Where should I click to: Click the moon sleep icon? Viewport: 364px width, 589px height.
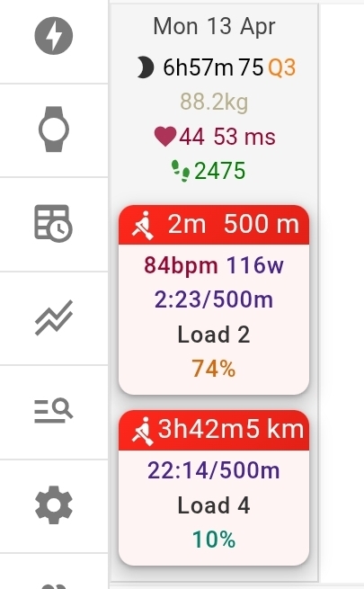pyautogui.click(x=146, y=67)
